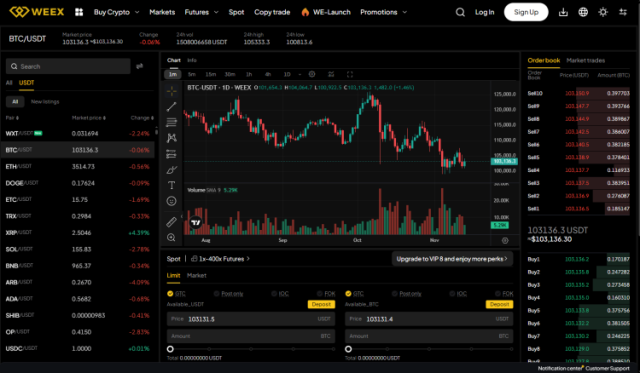640x373 pixels.
Task: Select the forecasting position tool
Action: click(171, 154)
